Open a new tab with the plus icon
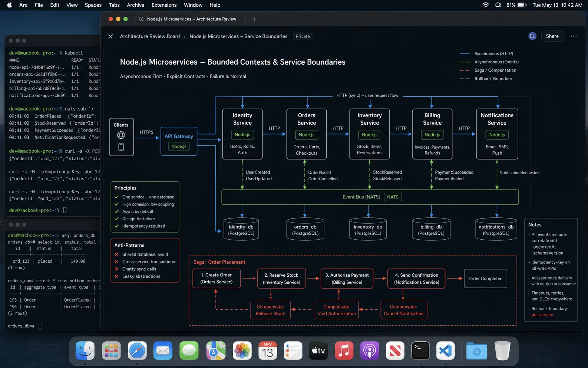This screenshot has height=368, width=588. [x=254, y=19]
